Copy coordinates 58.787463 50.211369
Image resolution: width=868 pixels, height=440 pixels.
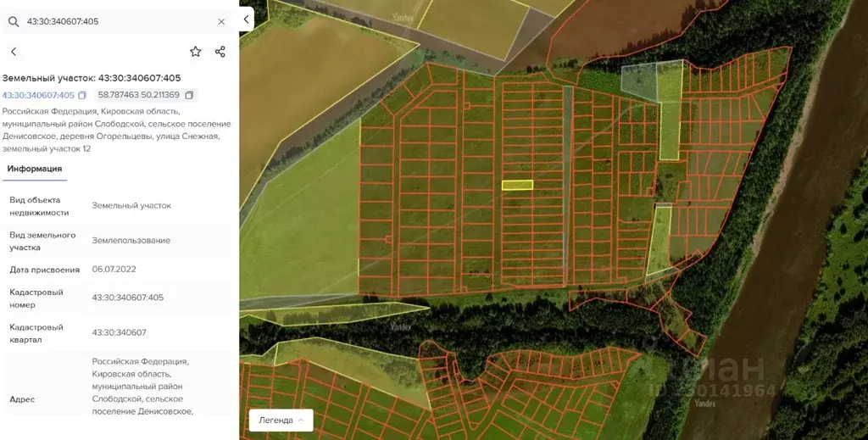189,95
